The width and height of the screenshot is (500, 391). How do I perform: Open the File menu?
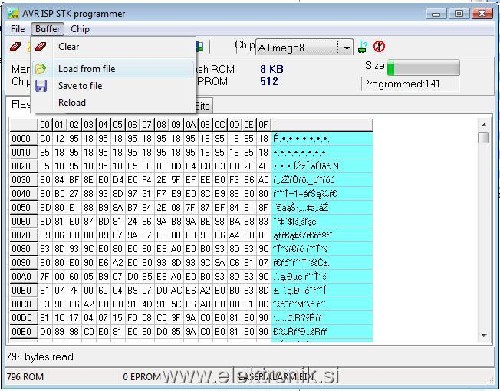[x=18, y=29]
